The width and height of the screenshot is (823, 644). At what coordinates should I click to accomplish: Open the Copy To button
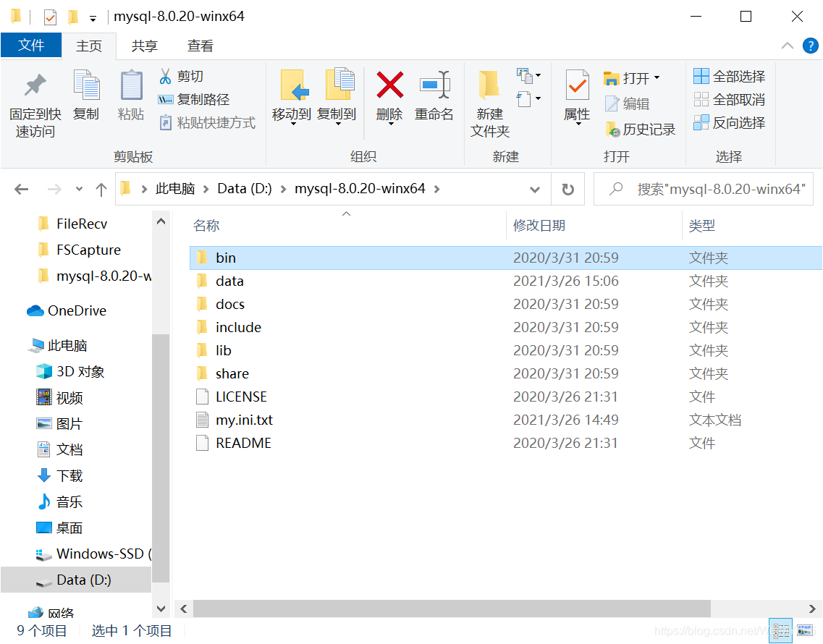337,96
